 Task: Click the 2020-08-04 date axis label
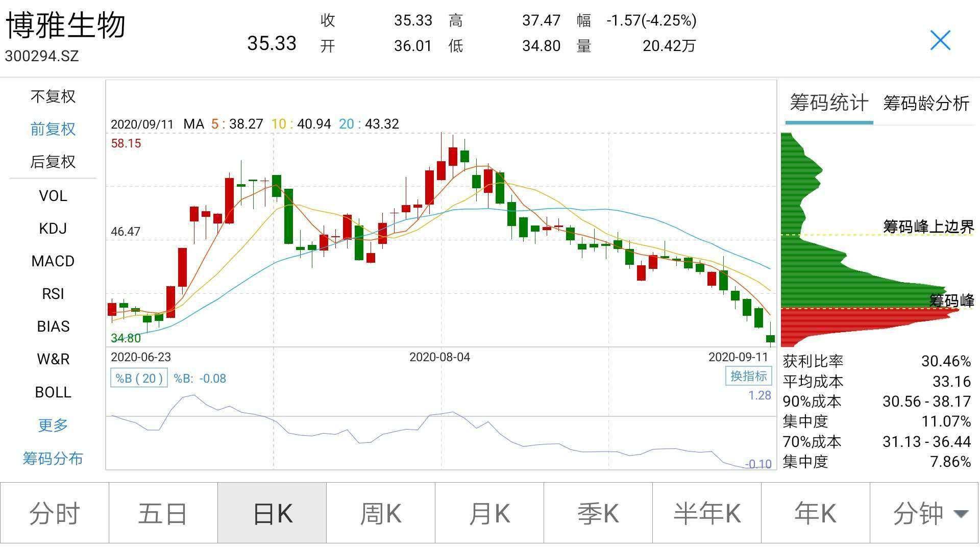[x=439, y=357]
